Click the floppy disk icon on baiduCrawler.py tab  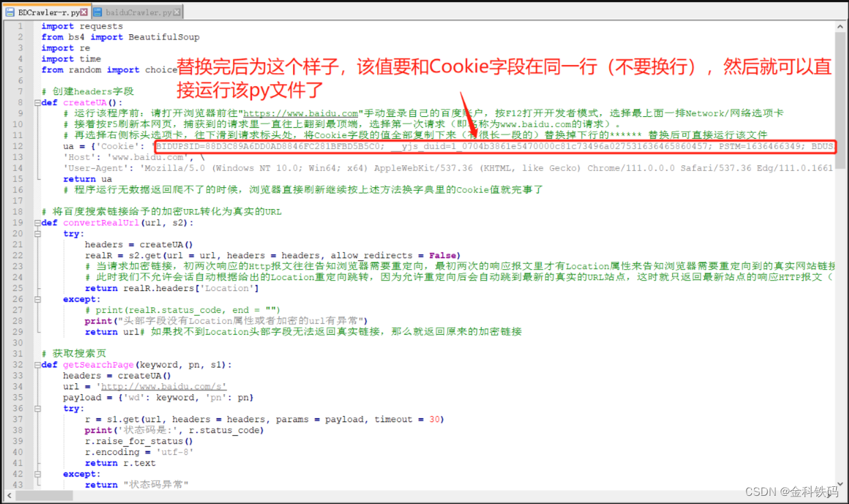click(98, 12)
